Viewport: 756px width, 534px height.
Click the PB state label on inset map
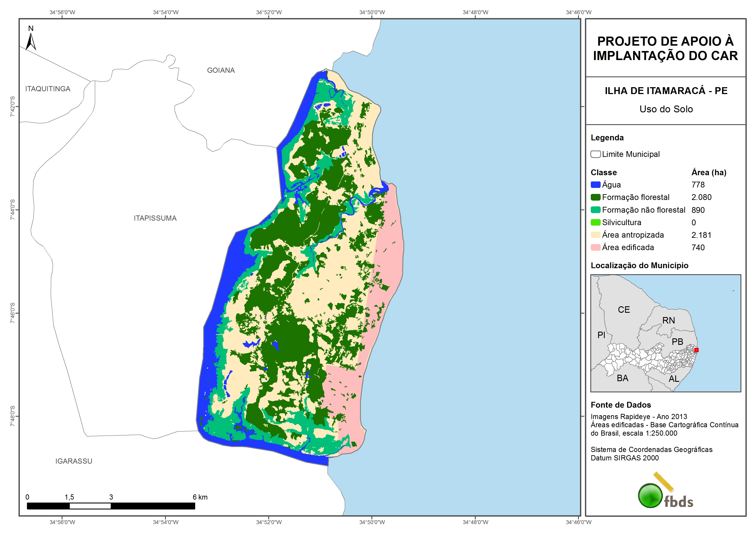(x=677, y=342)
